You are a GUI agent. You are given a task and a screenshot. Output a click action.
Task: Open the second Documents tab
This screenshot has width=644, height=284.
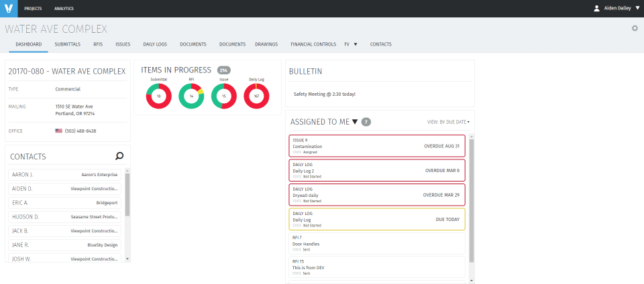pos(233,44)
